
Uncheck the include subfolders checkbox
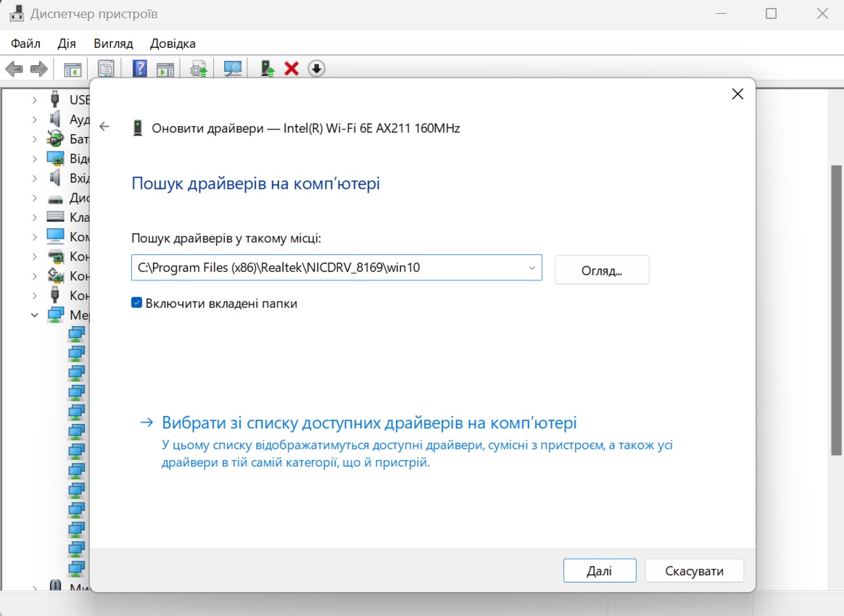tap(136, 304)
